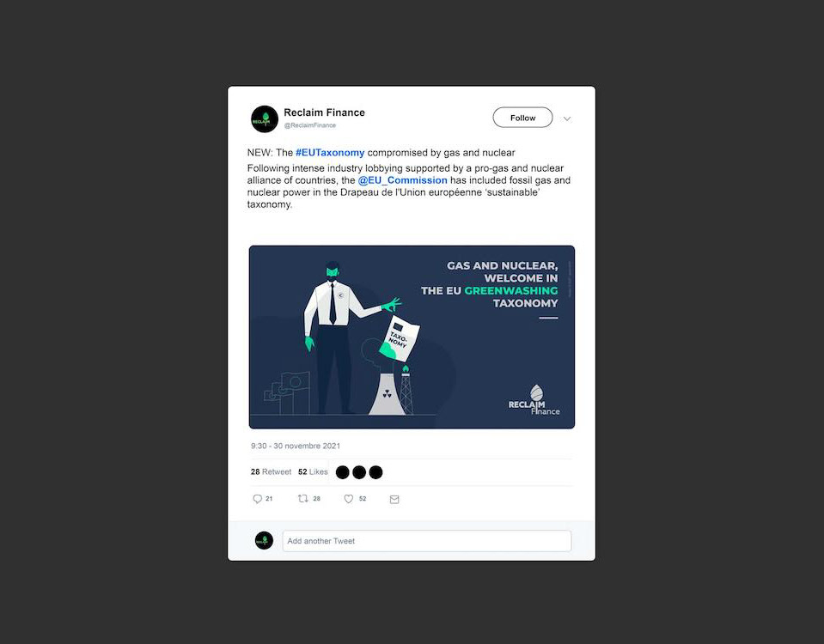Click the small avatar beside reply box
Screen dimensions: 824x644
pos(264,540)
